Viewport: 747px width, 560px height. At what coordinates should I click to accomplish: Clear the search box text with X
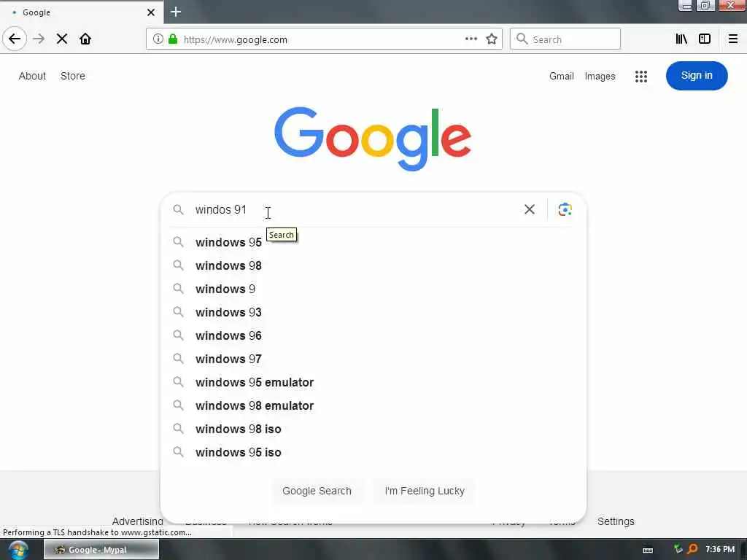[530, 209]
